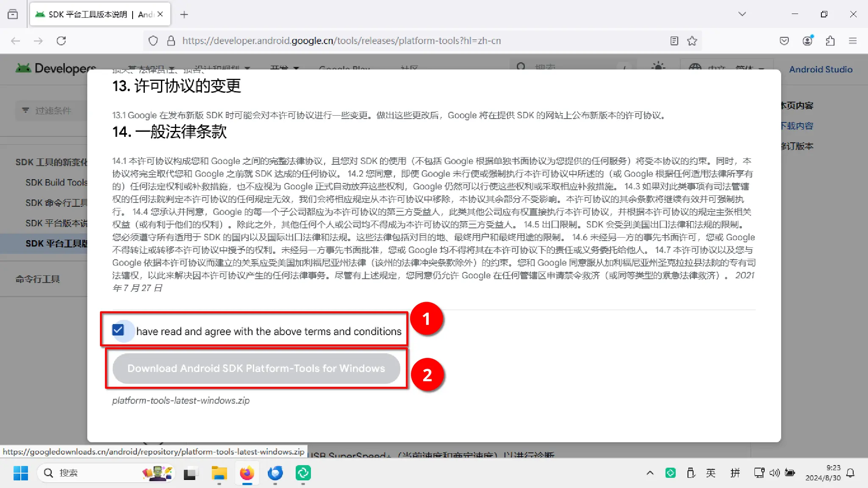Click the platform-tools-latest-windows.zip filename text

pyautogui.click(x=181, y=401)
